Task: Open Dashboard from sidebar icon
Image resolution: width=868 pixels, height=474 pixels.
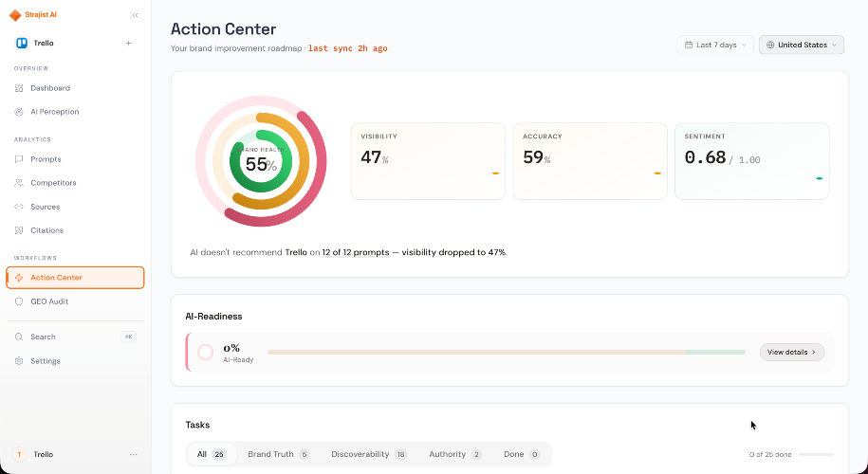Action: pyautogui.click(x=19, y=88)
